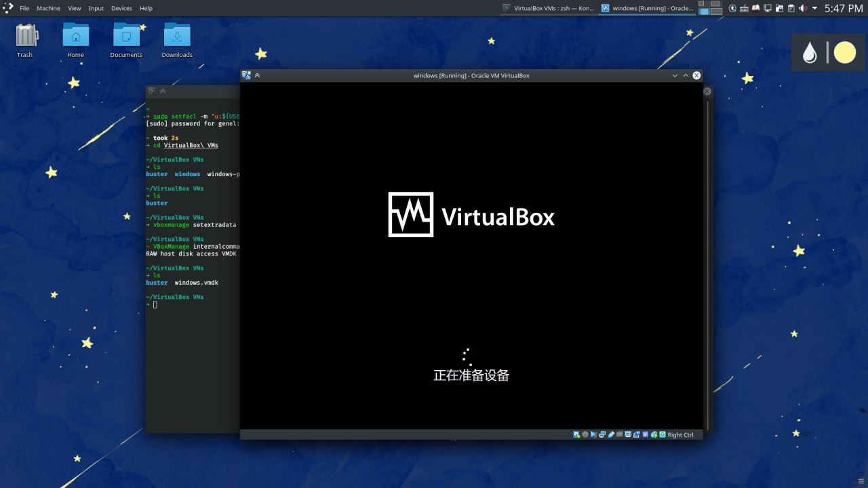Open the Devices menu
The height and width of the screenshot is (488, 868).
(121, 8)
